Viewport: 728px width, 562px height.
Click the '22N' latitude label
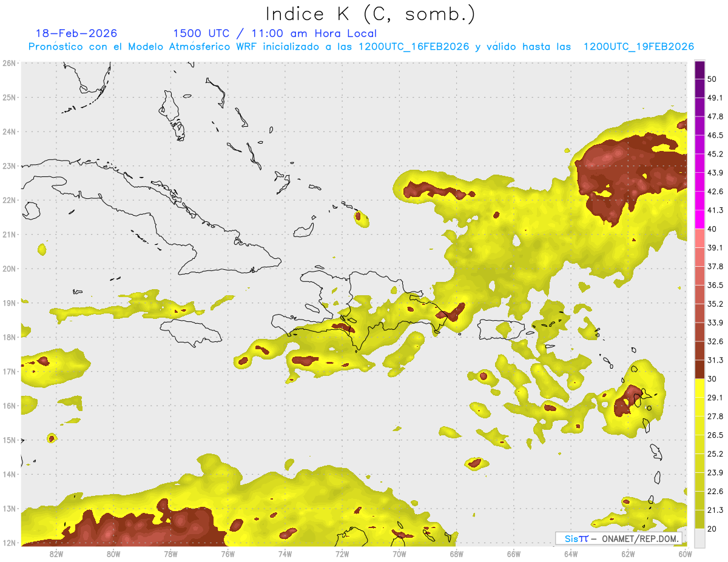click(x=9, y=200)
